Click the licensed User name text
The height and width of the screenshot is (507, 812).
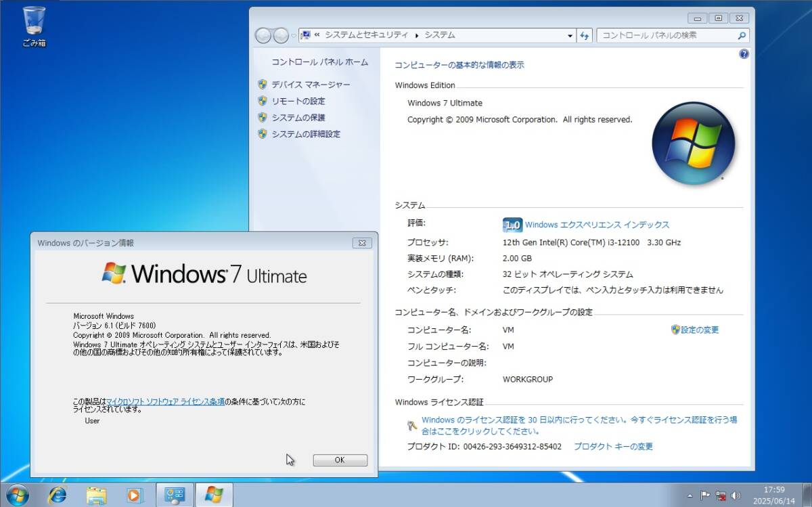92,421
